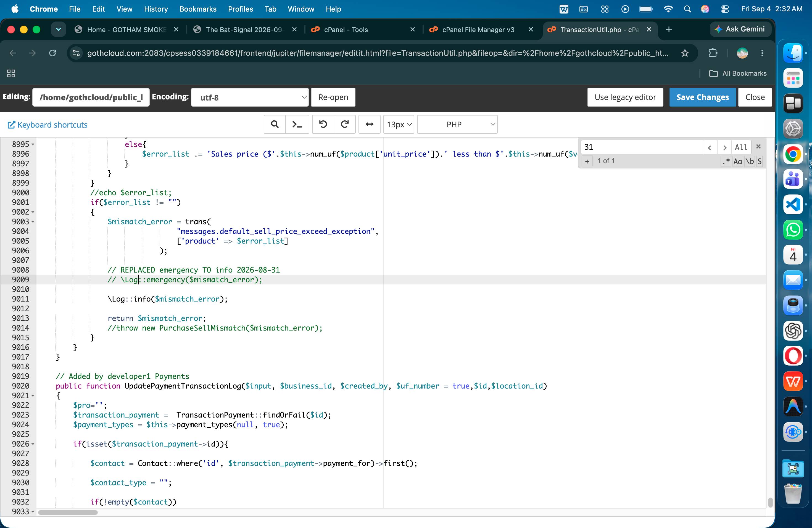Focus the search box containing 31
This screenshot has width=812, height=528.
[x=641, y=147]
